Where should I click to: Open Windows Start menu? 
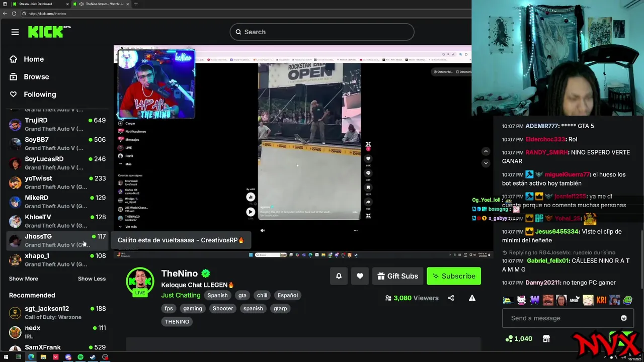click(6, 357)
